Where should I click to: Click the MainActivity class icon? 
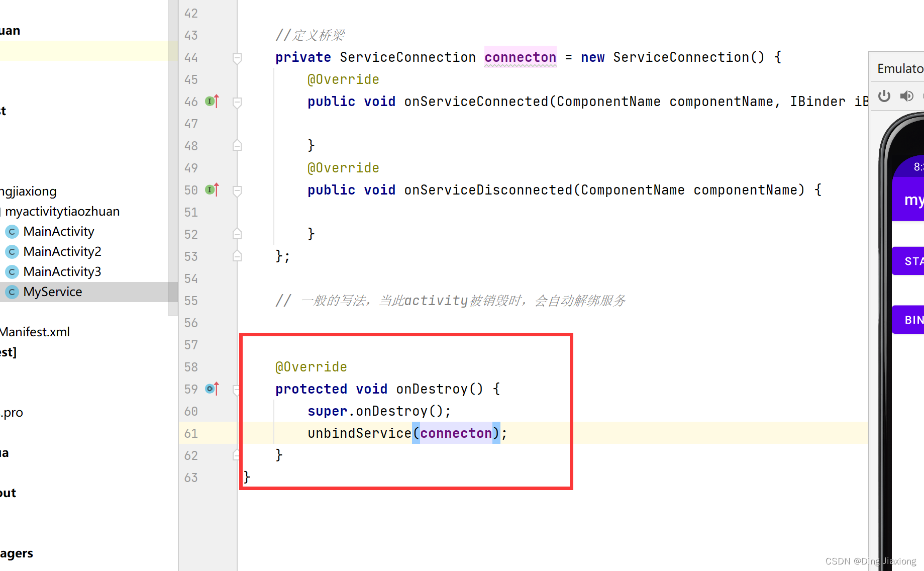click(x=12, y=232)
